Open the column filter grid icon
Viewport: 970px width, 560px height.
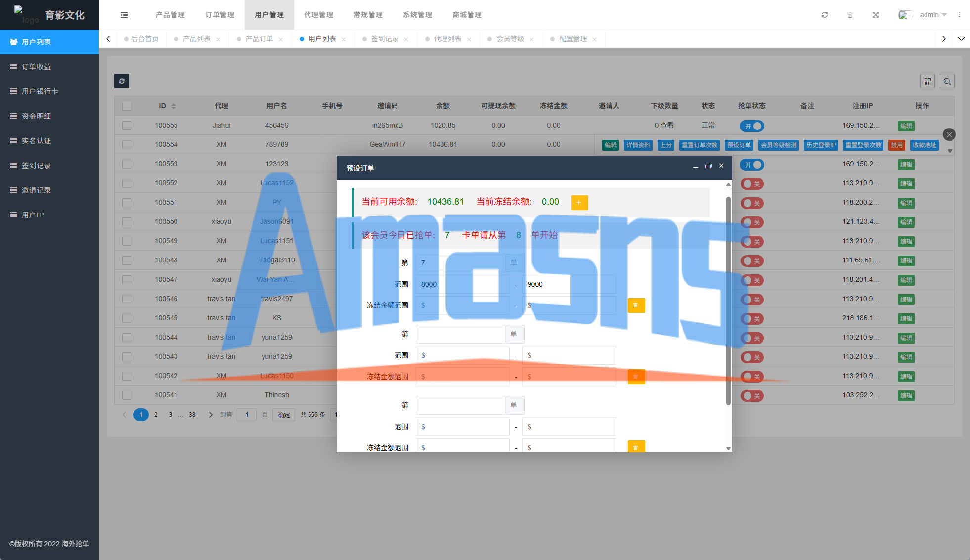[927, 81]
